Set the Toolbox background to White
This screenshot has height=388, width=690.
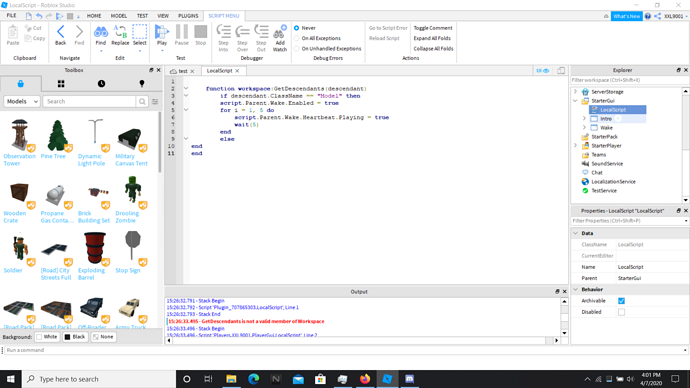coord(47,337)
